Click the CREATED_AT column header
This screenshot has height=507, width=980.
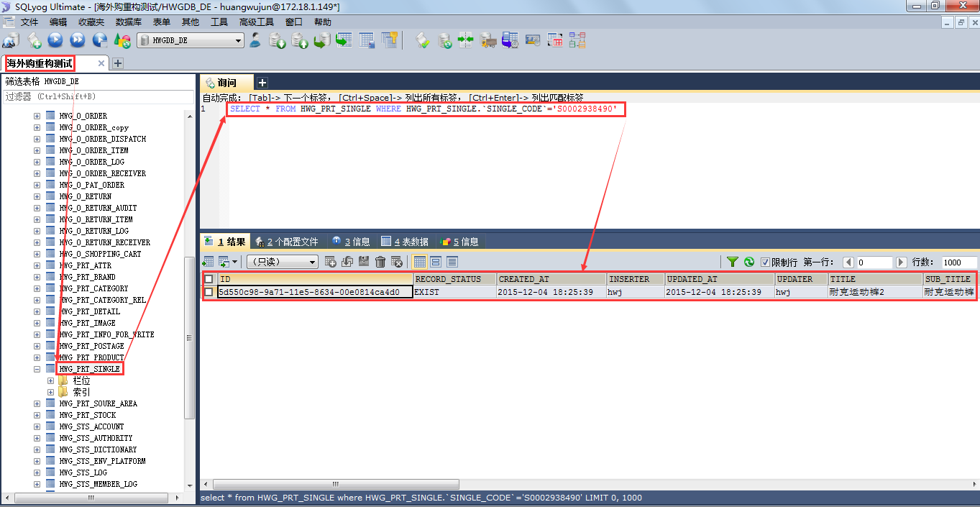point(551,279)
